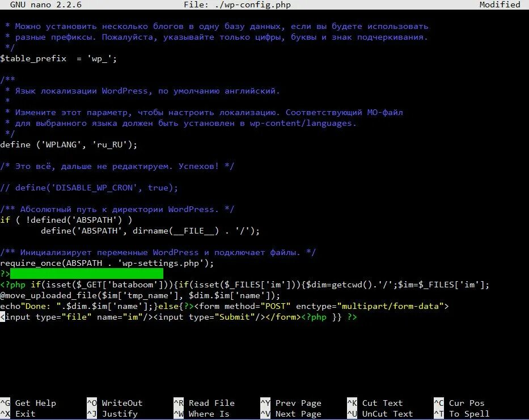
Task: Click the разные префиксы comment line
Action: tap(217, 37)
